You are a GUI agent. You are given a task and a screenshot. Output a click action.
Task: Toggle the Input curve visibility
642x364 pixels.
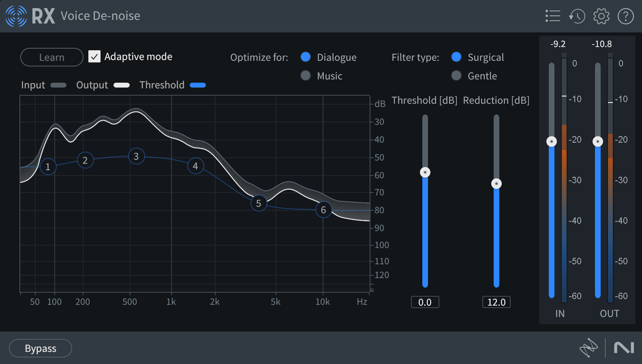click(59, 85)
